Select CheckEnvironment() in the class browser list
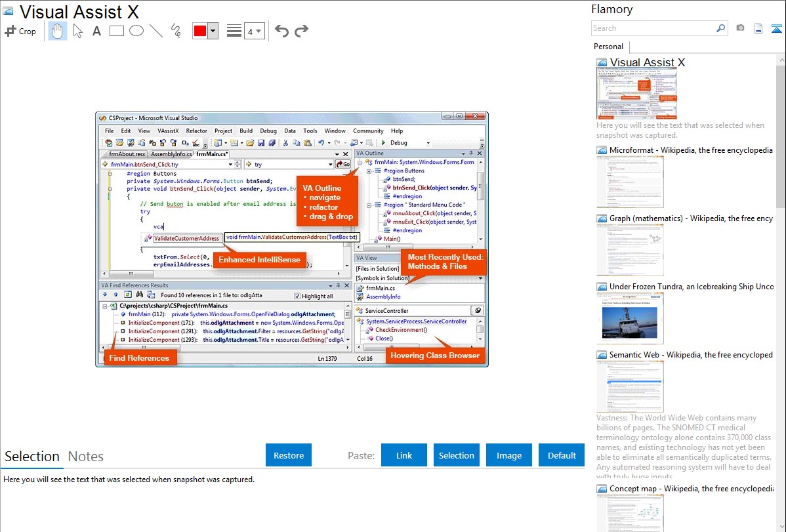The image size is (786, 532). (x=401, y=330)
